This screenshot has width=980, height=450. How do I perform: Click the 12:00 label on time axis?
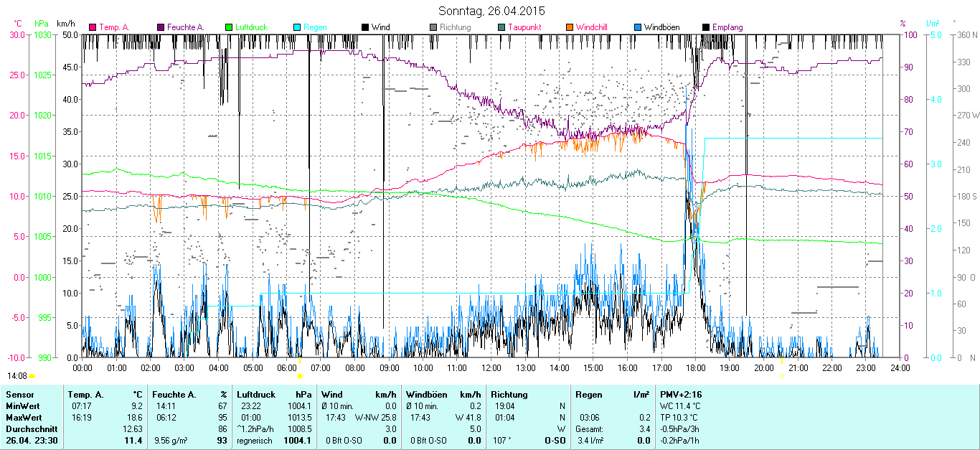pyautogui.click(x=491, y=367)
